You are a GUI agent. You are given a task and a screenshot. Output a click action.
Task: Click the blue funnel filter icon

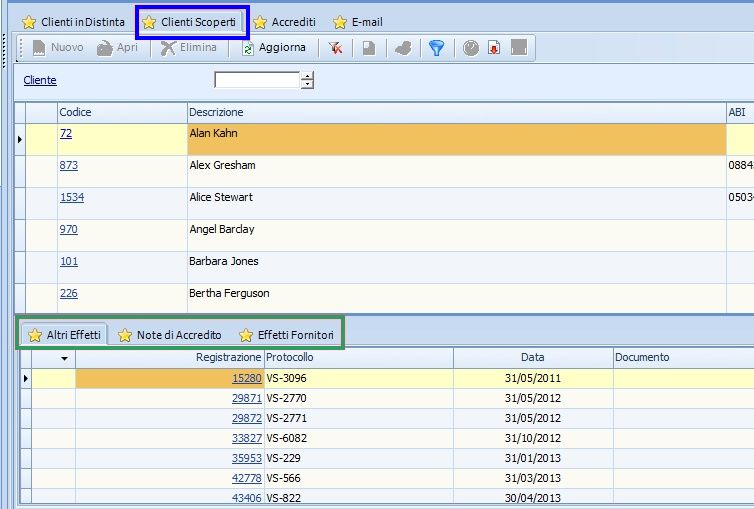[x=436, y=48]
